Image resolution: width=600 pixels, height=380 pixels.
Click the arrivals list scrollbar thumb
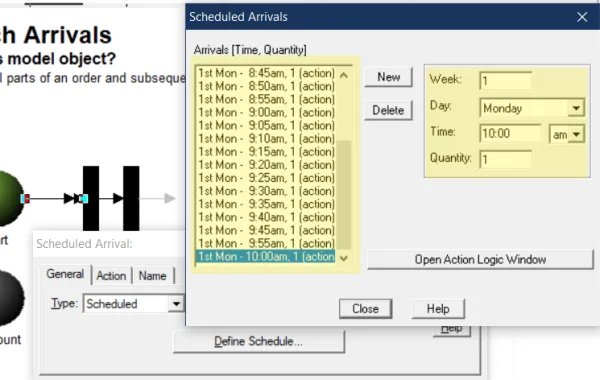pyautogui.click(x=344, y=194)
